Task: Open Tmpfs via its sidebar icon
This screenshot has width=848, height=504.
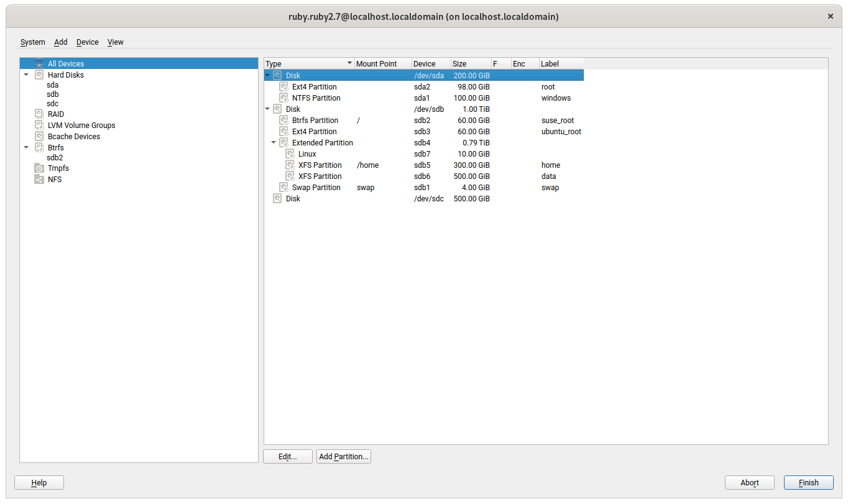Action: tap(39, 168)
